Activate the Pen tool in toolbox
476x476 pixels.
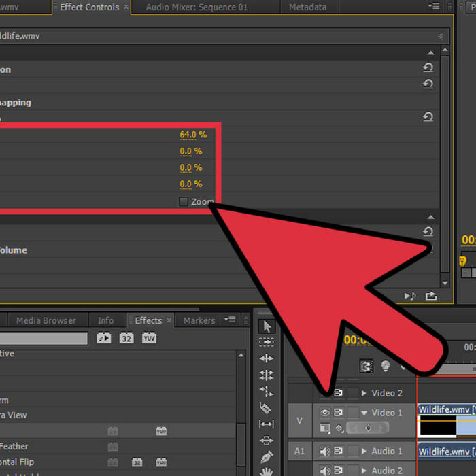267,456
